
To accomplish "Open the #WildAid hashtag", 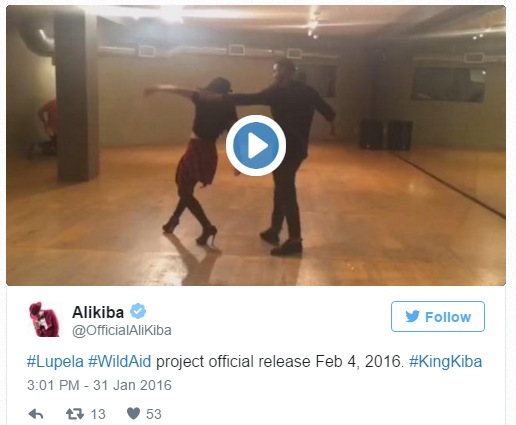I will point(120,362).
